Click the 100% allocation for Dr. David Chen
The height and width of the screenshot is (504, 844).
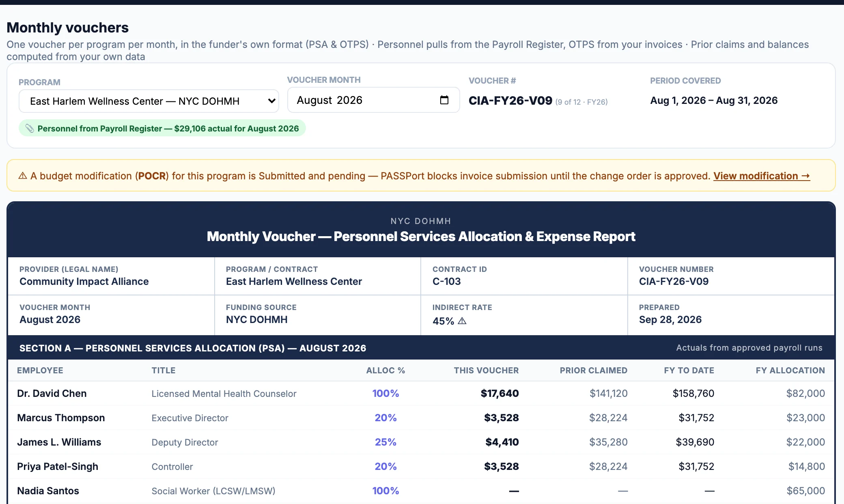[x=385, y=393]
